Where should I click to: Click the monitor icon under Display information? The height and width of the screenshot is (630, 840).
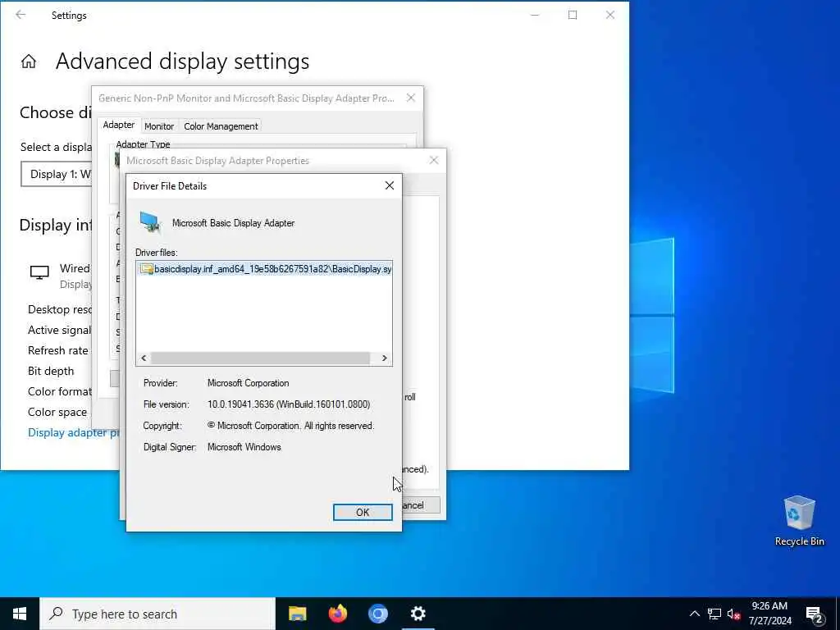coord(39,272)
